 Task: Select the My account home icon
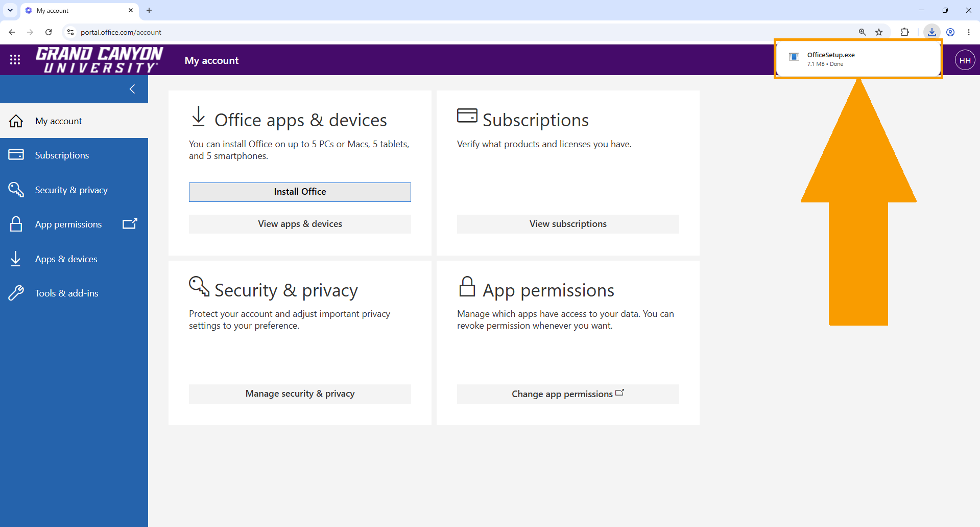16,121
